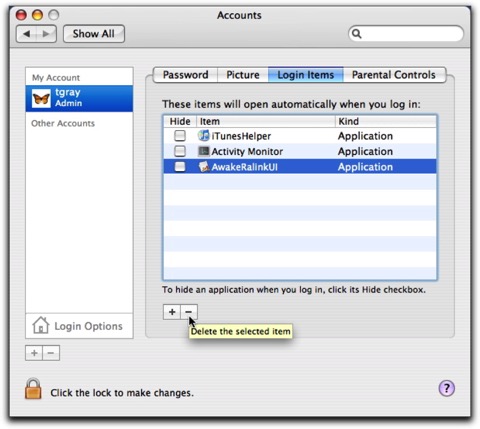Click the forward arrow in toolbar

tap(46, 34)
